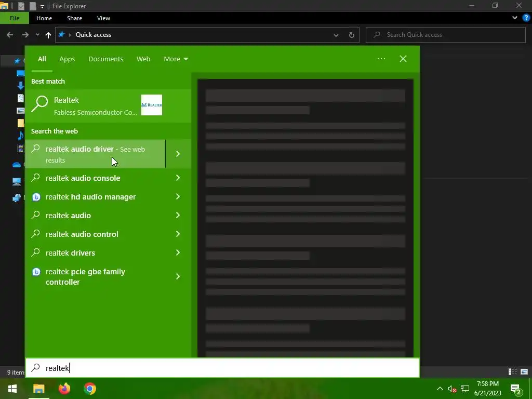
Task: Expand address bar history dropdown
Action: (x=336, y=35)
